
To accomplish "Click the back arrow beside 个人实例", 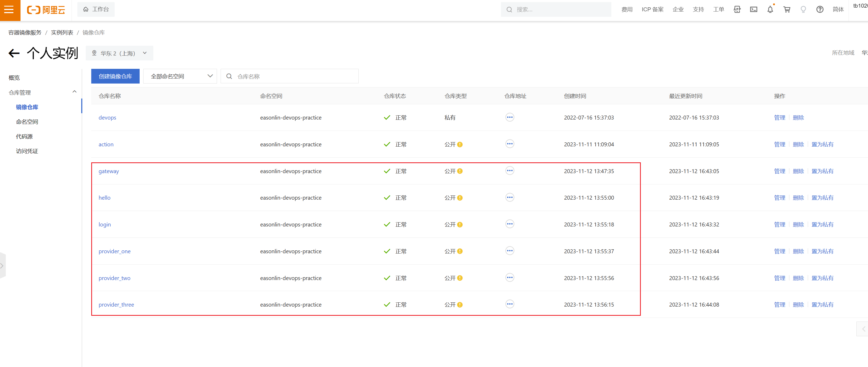I will point(14,53).
